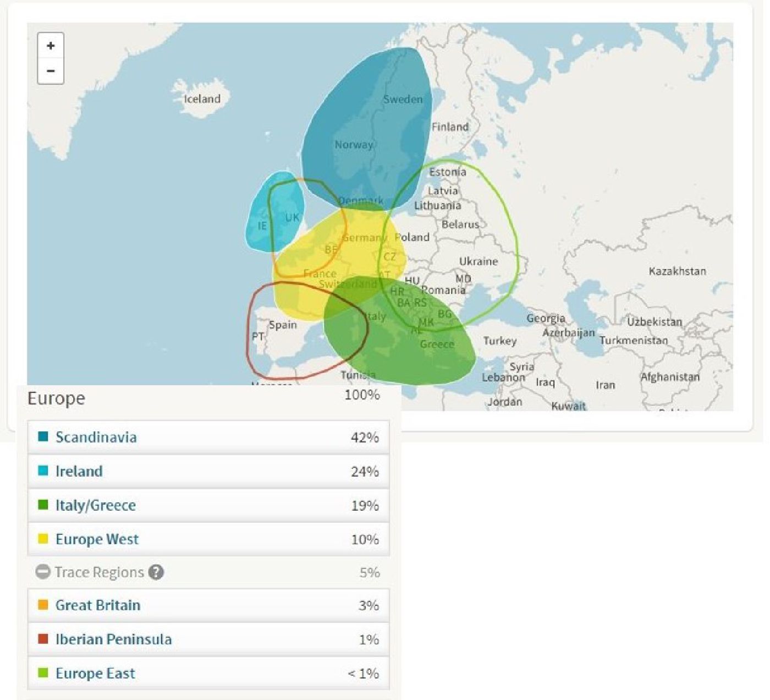Open the Scandinavia 42% ethnicity row
The image size is (770, 700).
coord(208,437)
